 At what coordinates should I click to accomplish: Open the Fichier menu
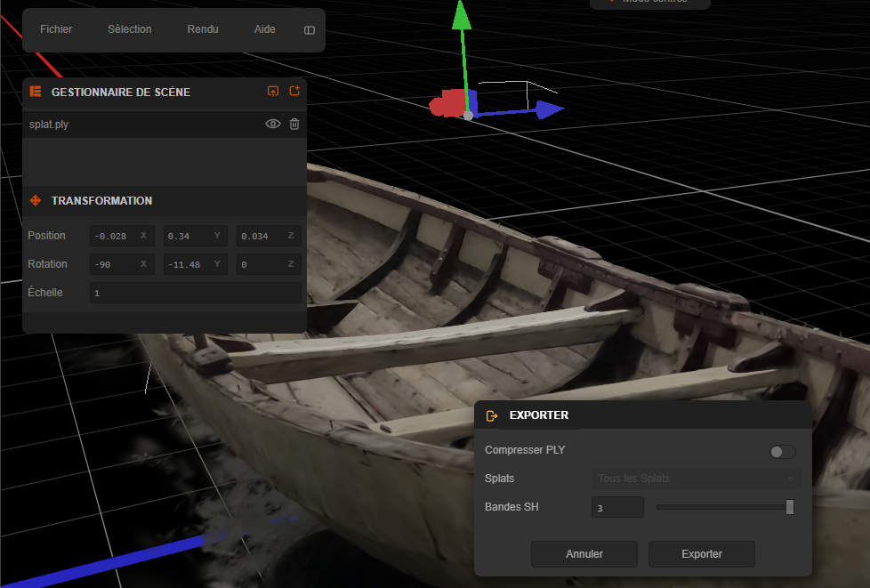click(56, 29)
